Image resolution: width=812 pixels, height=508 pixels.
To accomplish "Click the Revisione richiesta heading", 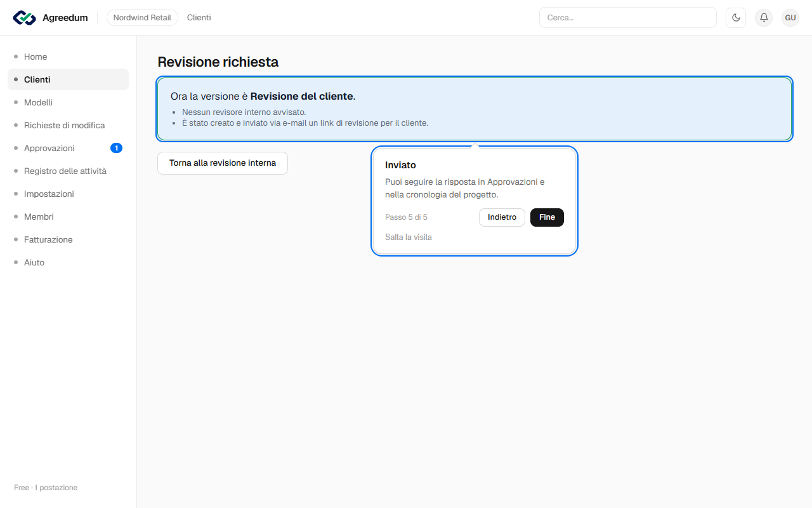I will point(218,62).
